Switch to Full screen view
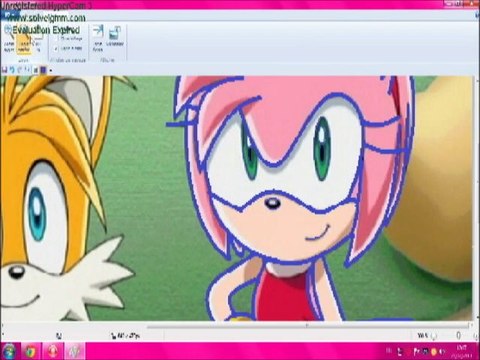The width and height of the screenshot is (480, 360). (98, 38)
